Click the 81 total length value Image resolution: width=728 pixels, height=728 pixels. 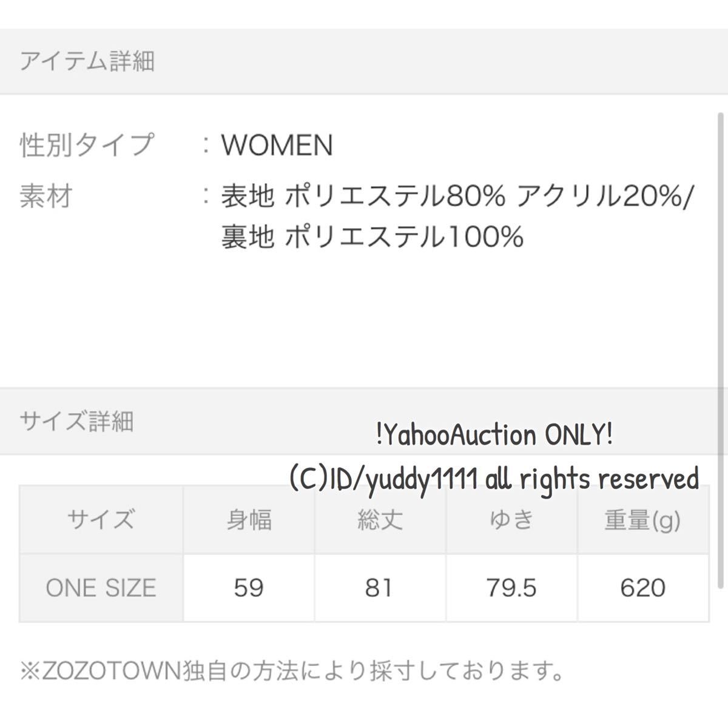pyautogui.click(x=380, y=587)
